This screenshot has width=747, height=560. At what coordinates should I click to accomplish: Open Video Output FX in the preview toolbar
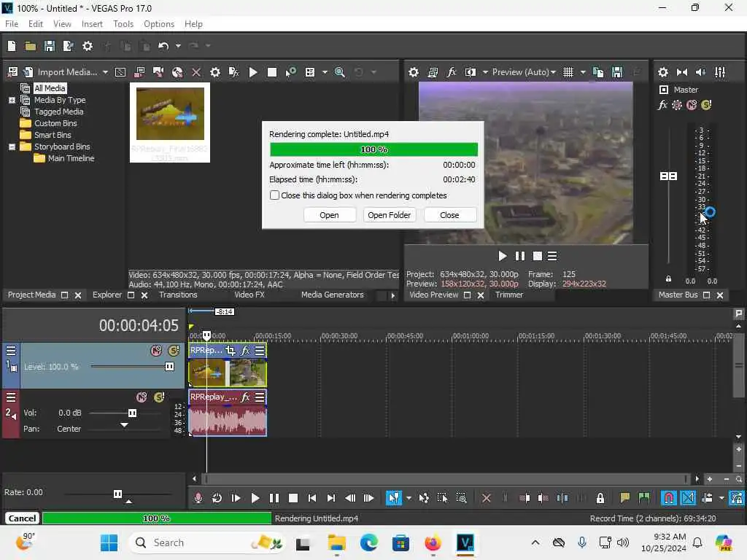[451, 72]
